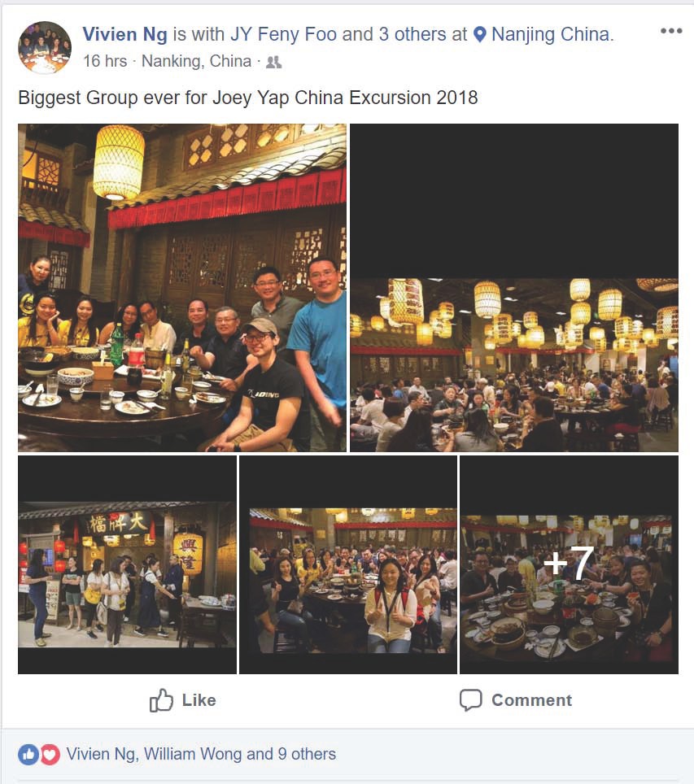
Task: Click the blue like reaction icon
Action: point(28,755)
